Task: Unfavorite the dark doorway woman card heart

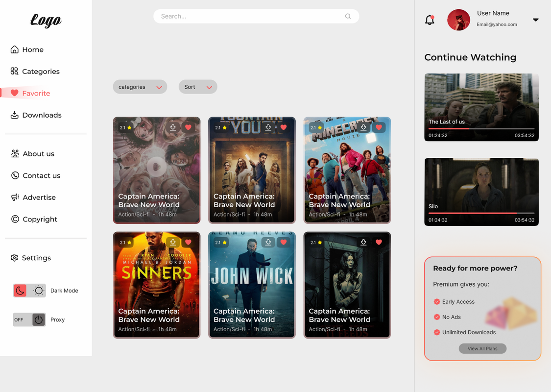Action: point(379,242)
